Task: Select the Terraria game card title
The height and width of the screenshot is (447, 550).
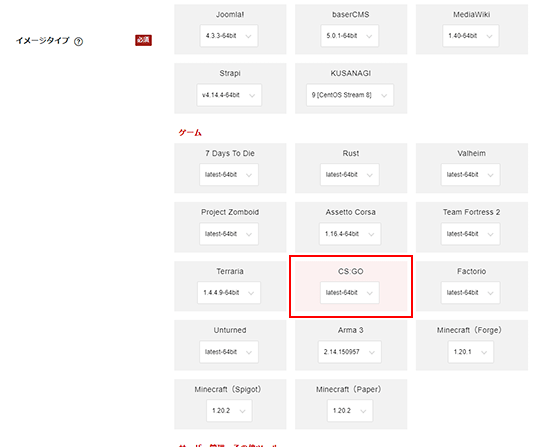Action: pos(230,271)
